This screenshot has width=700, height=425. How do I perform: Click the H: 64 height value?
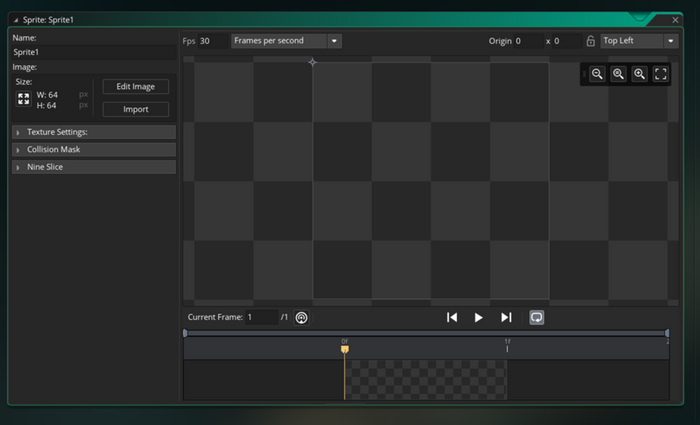[x=46, y=106]
